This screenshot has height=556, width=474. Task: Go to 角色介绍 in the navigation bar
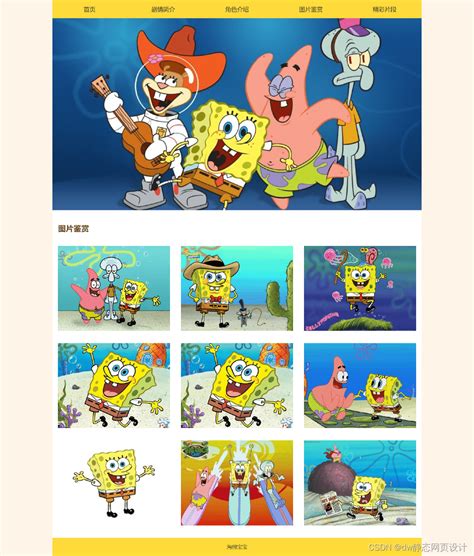pyautogui.click(x=237, y=9)
